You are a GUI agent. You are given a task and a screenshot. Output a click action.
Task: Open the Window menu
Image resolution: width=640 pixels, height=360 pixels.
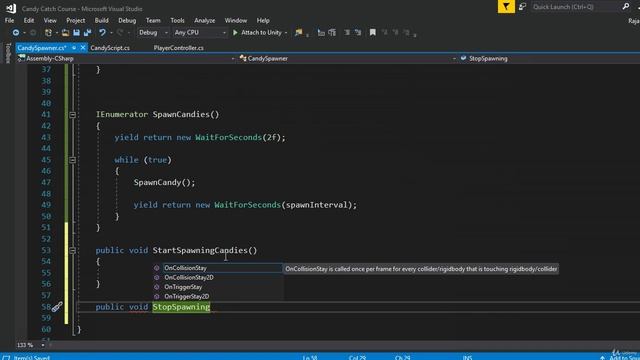pos(236,20)
